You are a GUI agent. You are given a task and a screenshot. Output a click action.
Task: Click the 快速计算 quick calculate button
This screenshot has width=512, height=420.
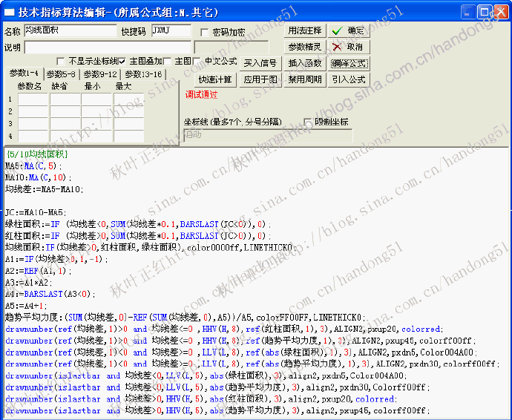pos(215,79)
